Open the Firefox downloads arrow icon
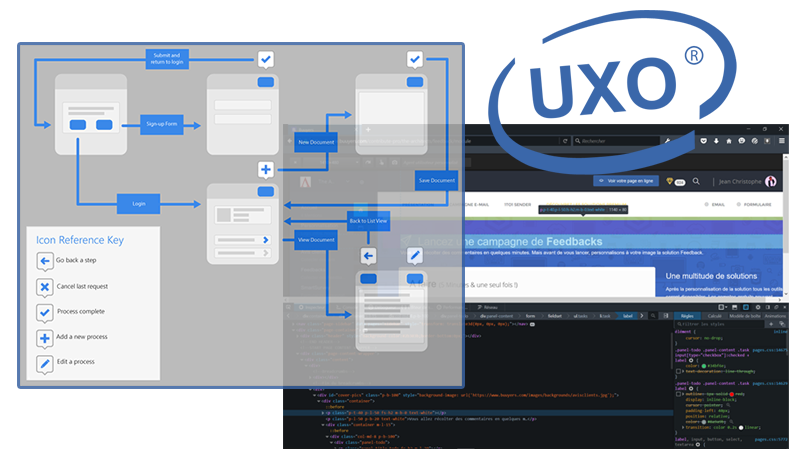This screenshot has height=449, width=800. coord(715,141)
